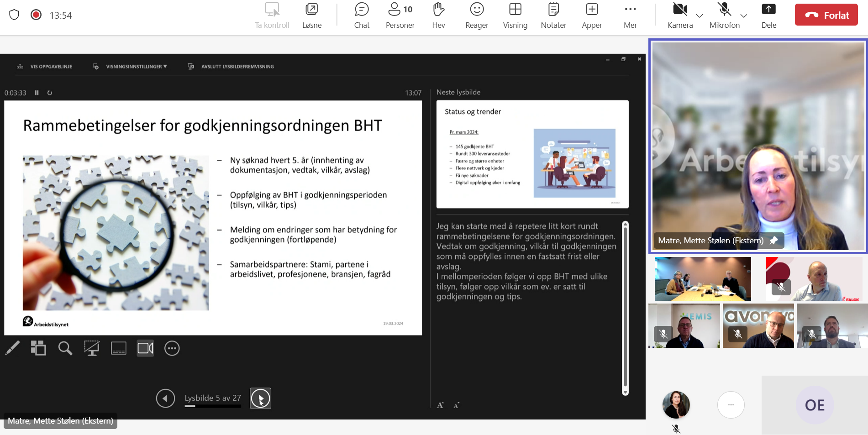This screenshot has width=868, height=435.
Task: Unmute the Mikrofon
Action: click(724, 16)
